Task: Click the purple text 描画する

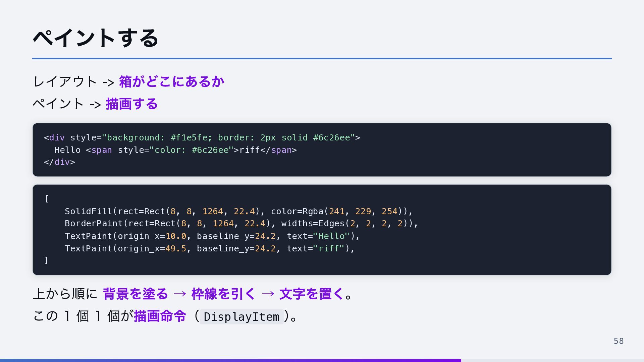Action: (x=132, y=104)
